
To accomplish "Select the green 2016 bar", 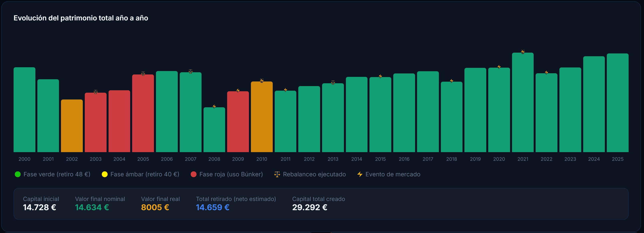I will (x=404, y=113).
